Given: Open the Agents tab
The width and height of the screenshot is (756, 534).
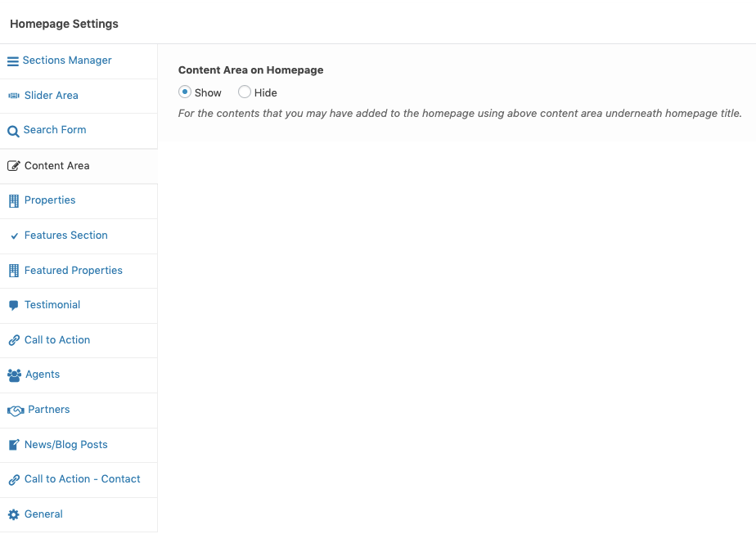Looking at the screenshot, I should (79, 375).
